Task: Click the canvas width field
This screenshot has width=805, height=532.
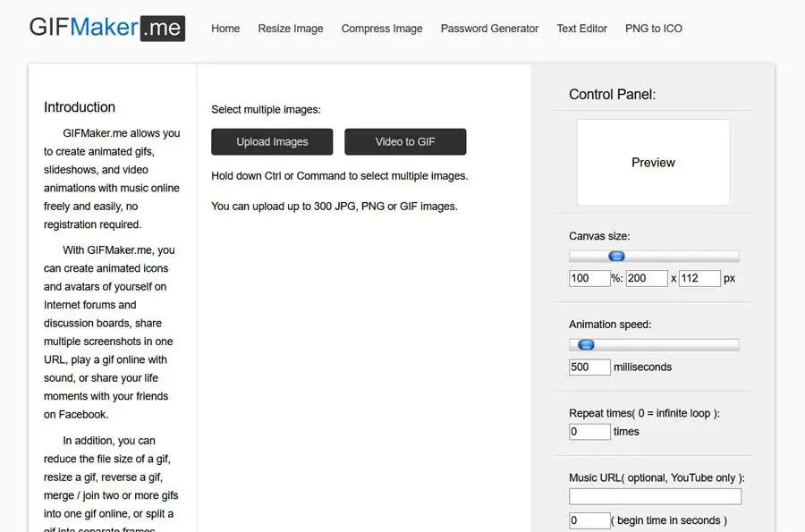Action: tap(646, 278)
